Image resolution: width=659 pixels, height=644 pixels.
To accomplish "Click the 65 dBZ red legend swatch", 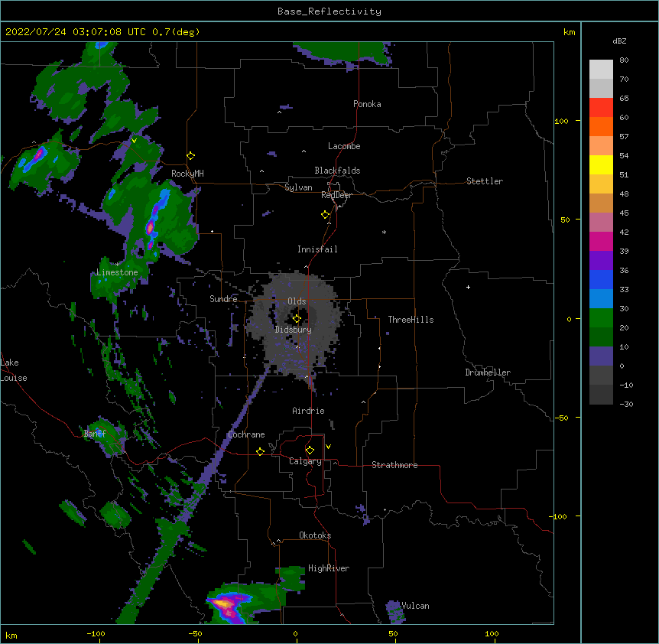I will [x=601, y=107].
